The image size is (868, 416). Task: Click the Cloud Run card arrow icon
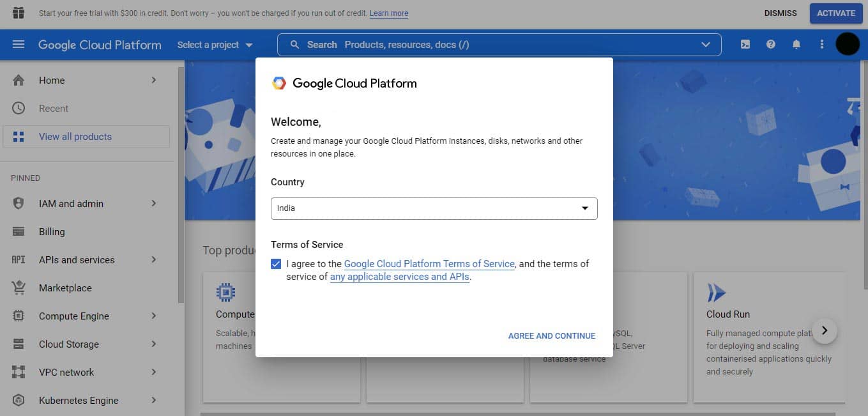[x=716, y=293]
